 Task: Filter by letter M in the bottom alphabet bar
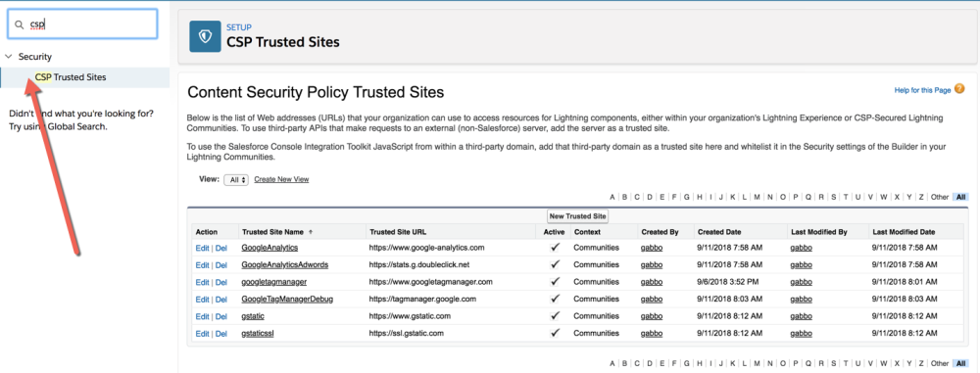click(x=757, y=363)
